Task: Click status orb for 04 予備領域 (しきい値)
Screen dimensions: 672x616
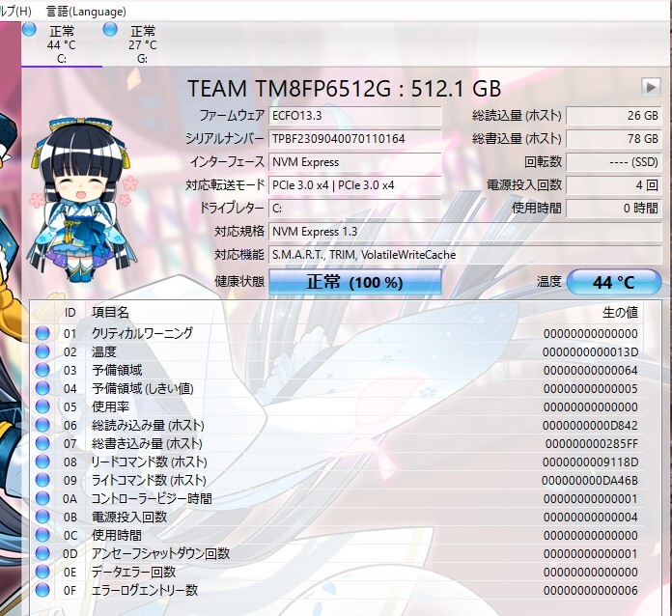Action: pos(42,388)
